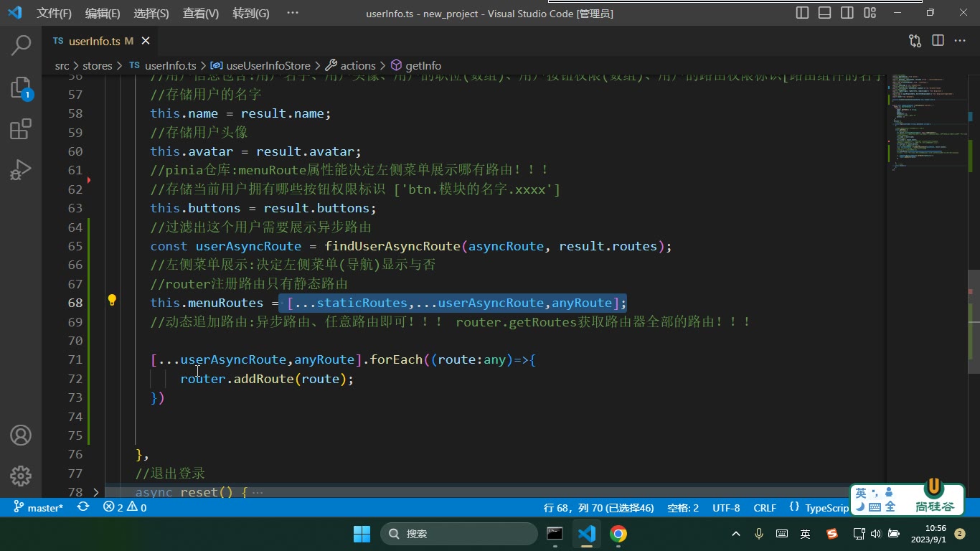Open the useUserInfoStore breadcrumb
This screenshot has width=980, height=551.
click(x=260, y=65)
